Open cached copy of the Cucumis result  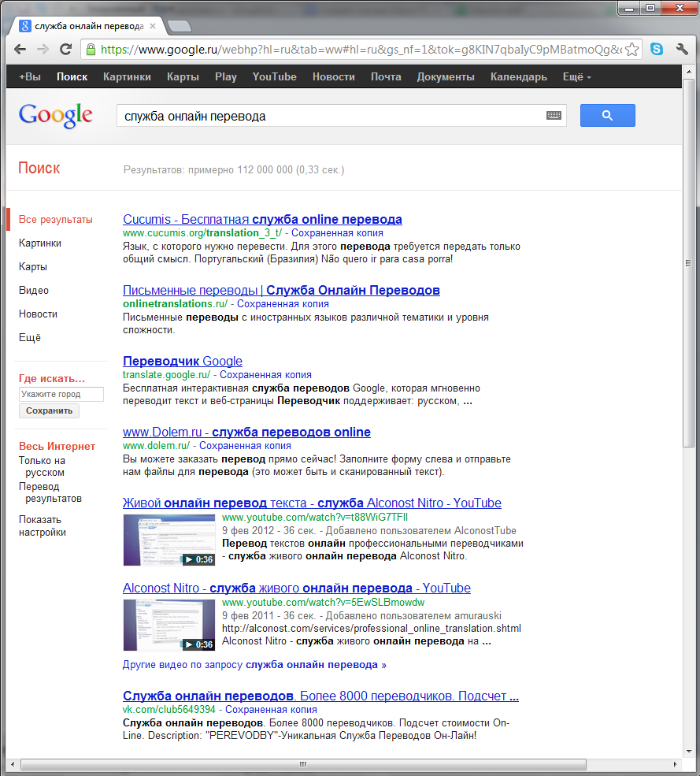[x=337, y=233]
